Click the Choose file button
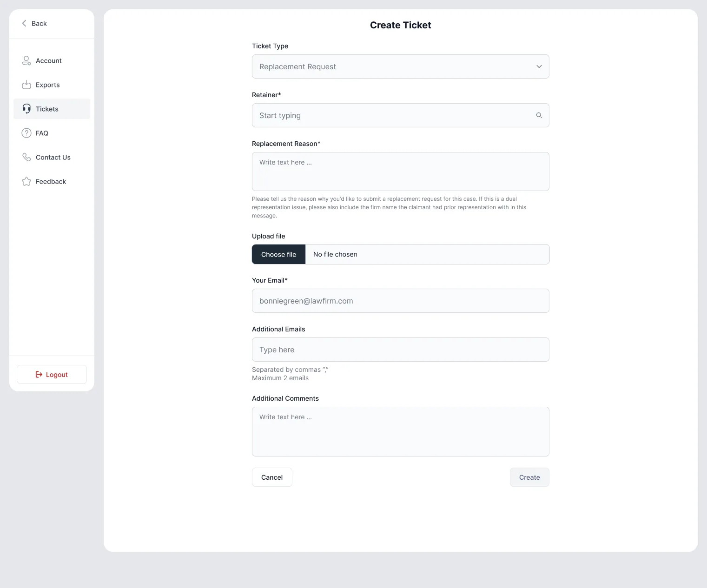 (279, 254)
